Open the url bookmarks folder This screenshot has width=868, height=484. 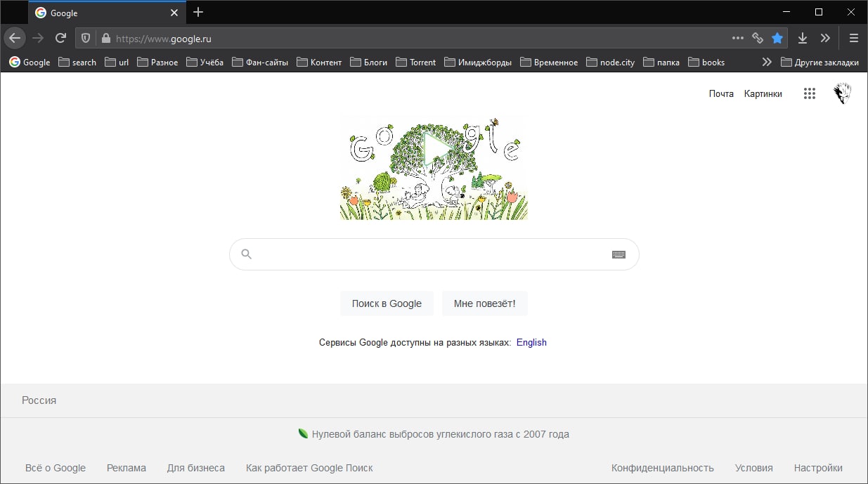pyautogui.click(x=117, y=62)
